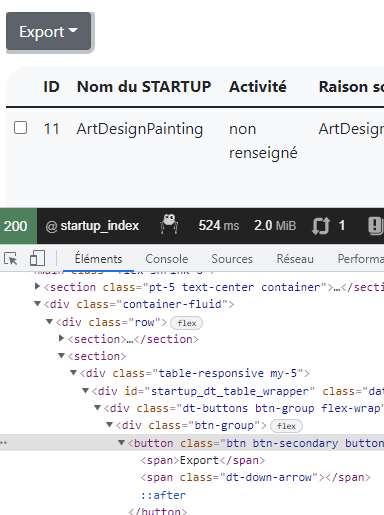This screenshot has width=384, height=515.
Task: Expand the section with class pt-5 text-center
Action: coord(37,286)
